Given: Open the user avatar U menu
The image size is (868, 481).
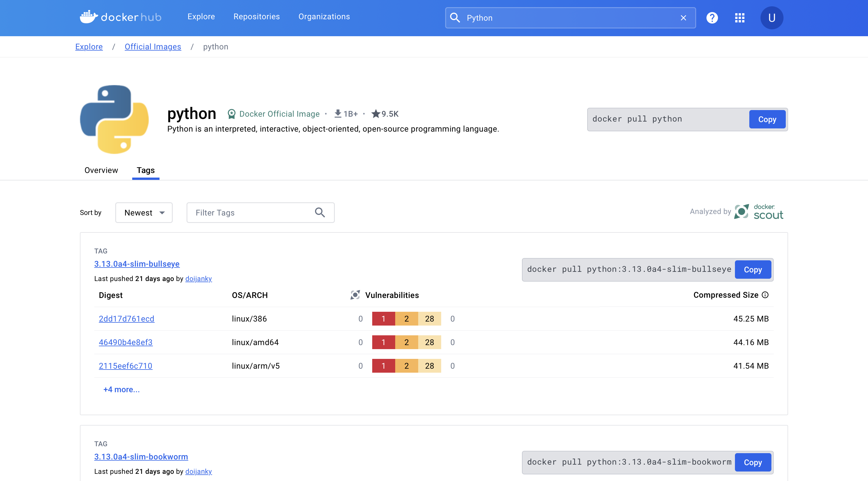Looking at the screenshot, I should click(772, 18).
